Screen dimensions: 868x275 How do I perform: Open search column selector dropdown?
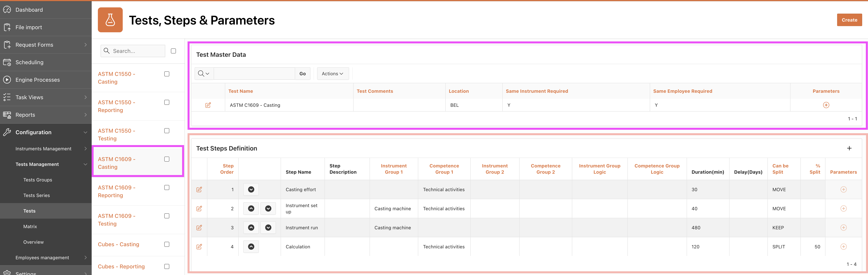[x=204, y=74]
